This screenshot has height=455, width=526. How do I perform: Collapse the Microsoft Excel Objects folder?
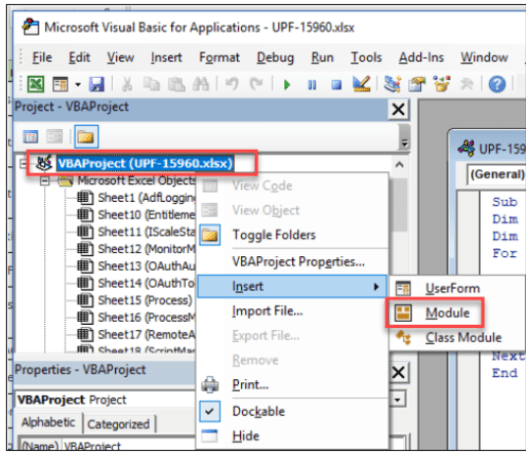click(x=44, y=182)
